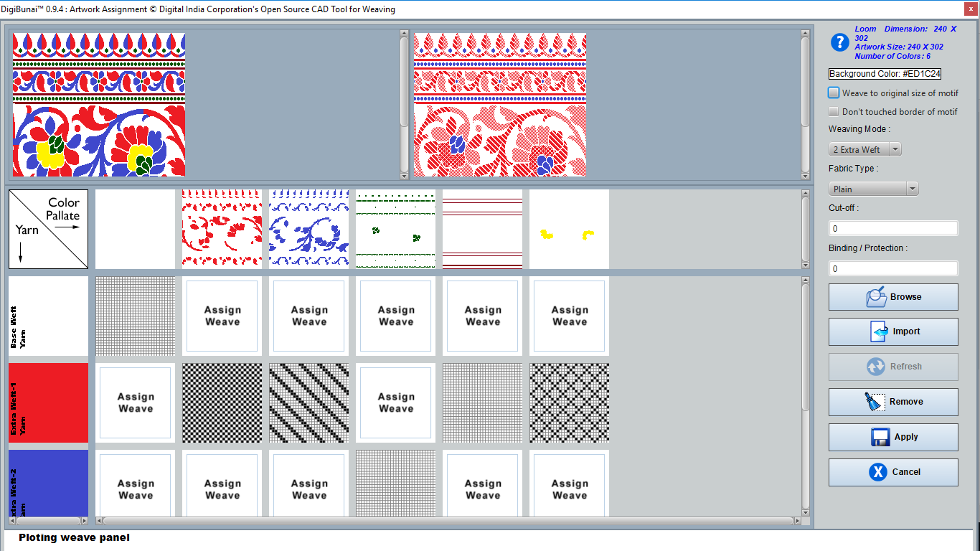Viewport: 980px width, 551px height.
Task: Toggle Don't touched border of motif checkbox
Action: point(834,111)
